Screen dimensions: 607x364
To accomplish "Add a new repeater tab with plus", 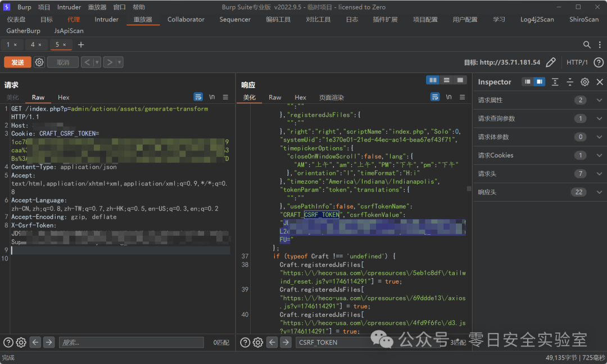I will 80,45.
